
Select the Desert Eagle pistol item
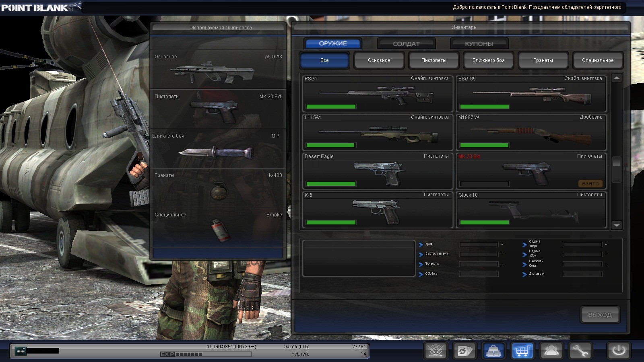pos(378,171)
